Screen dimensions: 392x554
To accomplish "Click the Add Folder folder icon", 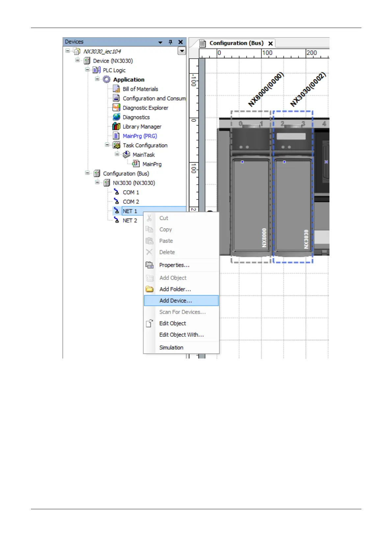I will click(149, 289).
